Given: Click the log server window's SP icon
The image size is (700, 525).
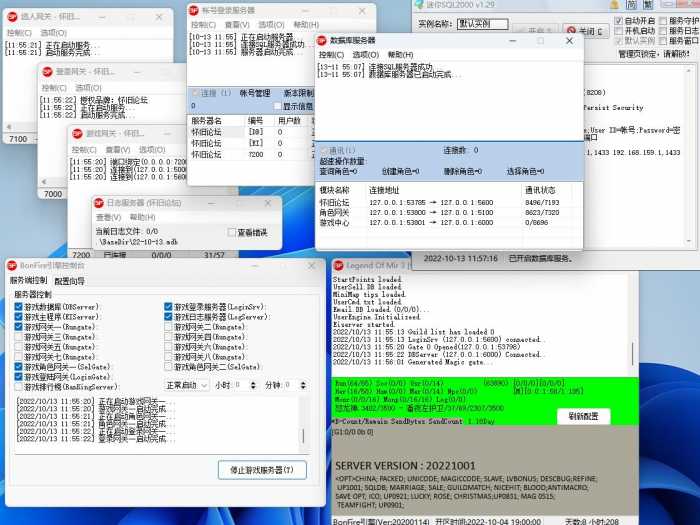Looking at the screenshot, I should [x=99, y=203].
